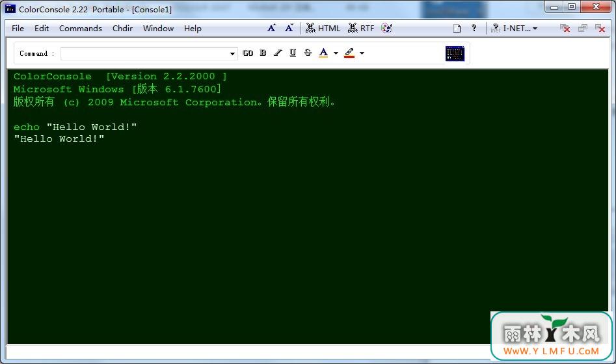The width and height of the screenshot is (616, 364).
Task: Toggle bold text formatting
Action: [263, 53]
